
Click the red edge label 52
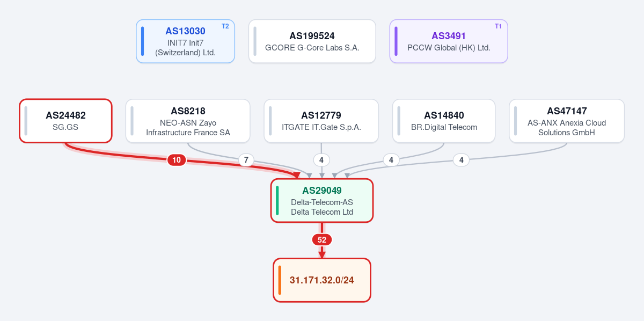(322, 240)
